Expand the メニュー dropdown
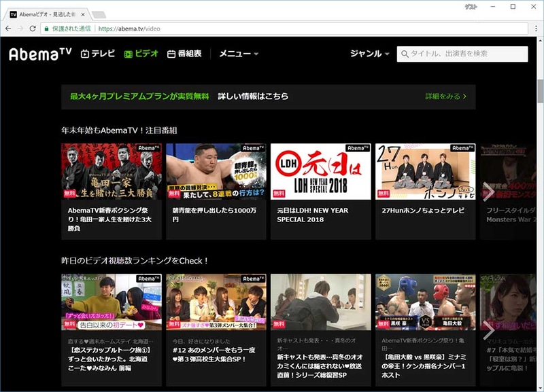Screen dimensions: 544x392 (x=239, y=54)
